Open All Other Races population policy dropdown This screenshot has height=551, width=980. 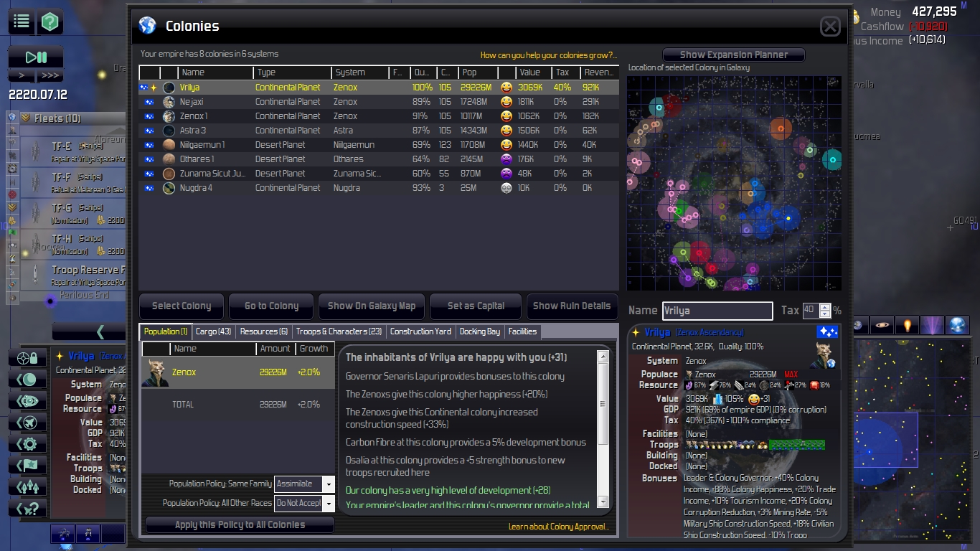click(305, 503)
